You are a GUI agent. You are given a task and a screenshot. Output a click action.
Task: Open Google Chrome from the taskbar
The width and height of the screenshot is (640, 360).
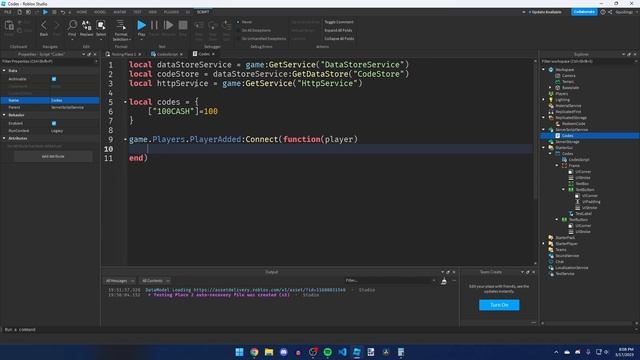254,352
